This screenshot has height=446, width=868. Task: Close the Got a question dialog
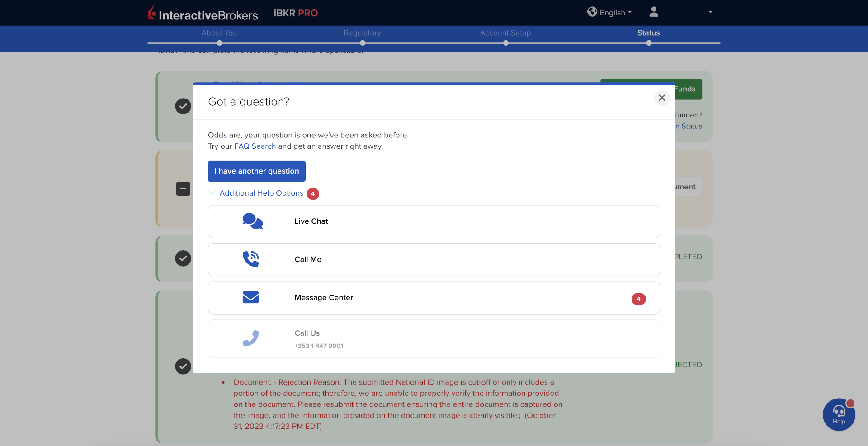tap(661, 98)
